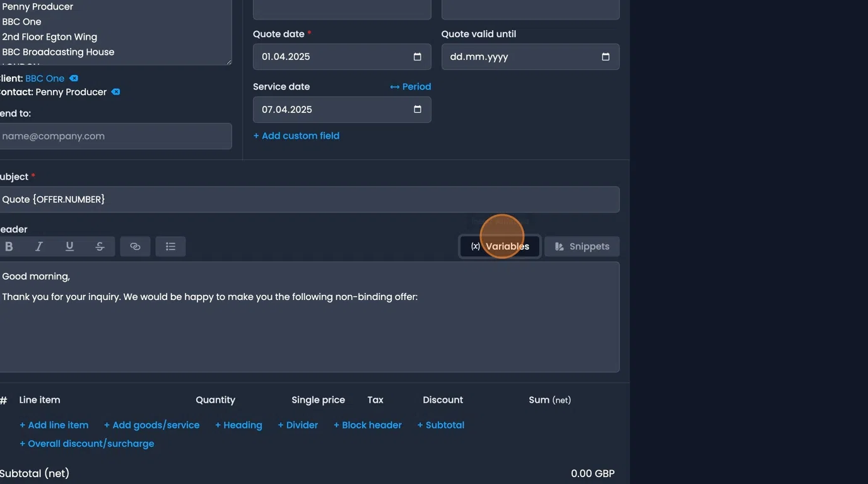The height and width of the screenshot is (484, 868).
Task: Switch service date to Period
Action: click(411, 87)
